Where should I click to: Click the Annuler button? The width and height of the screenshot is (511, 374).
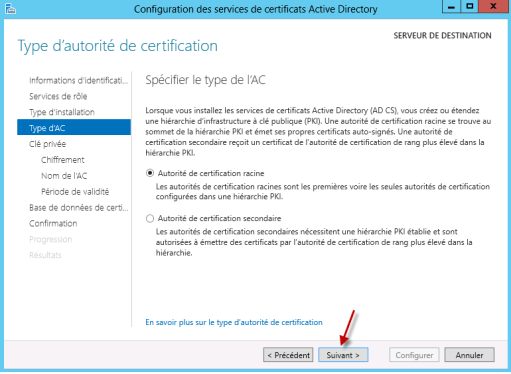(469, 355)
